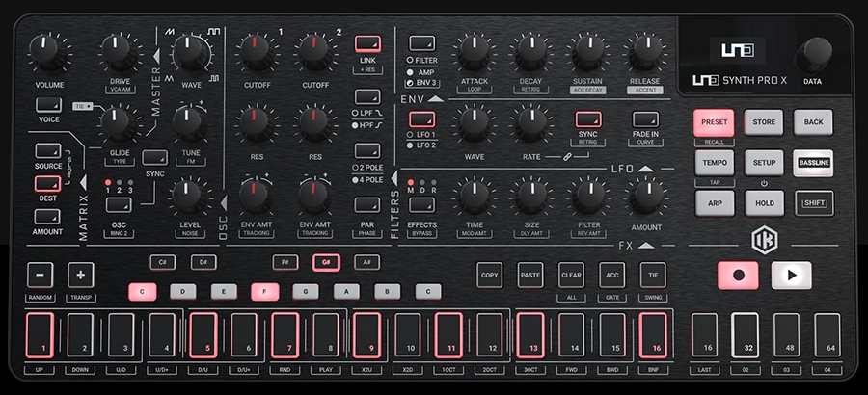Screen dimensions: 868x395
Task: Click the COPY sequencer button
Action: [489, 275]
